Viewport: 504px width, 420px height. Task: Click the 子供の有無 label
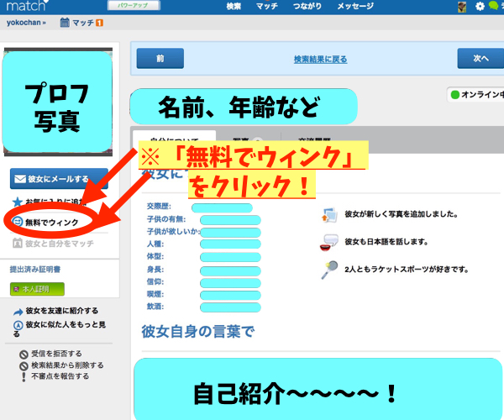(x=166, y=219)
